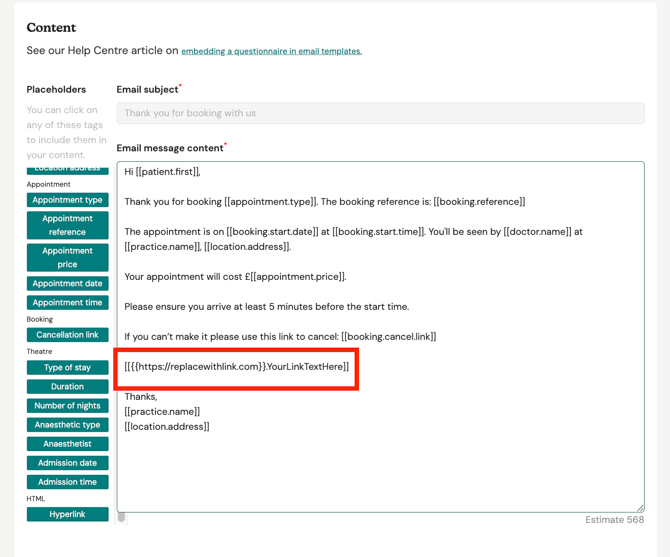This screenshot has width=670, height=557.
Task: Insert the Admission date placeholder tag
Action: pyautogui.click(x=67, y=463)
